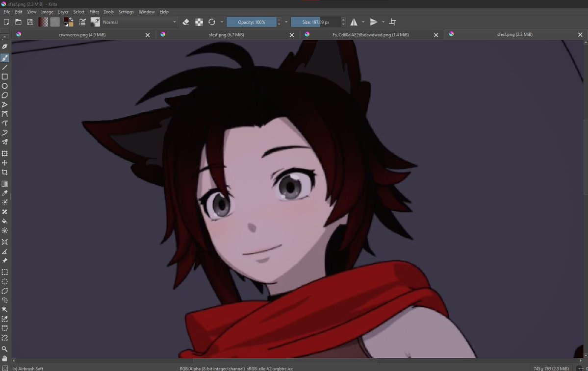Screen dimensions: 588x371
Task: Select the Calligraphy tool
Action: point(4,47)
